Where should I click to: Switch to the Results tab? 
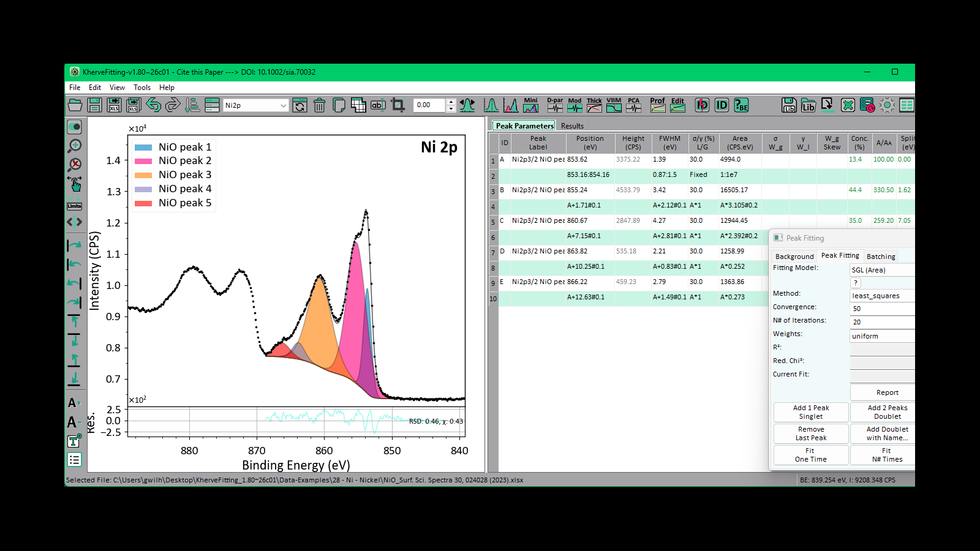click(x=572, y=126)
